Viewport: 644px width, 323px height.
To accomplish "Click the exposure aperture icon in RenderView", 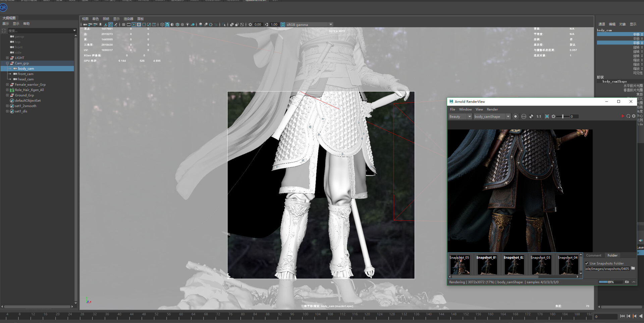I will (553, 117).
